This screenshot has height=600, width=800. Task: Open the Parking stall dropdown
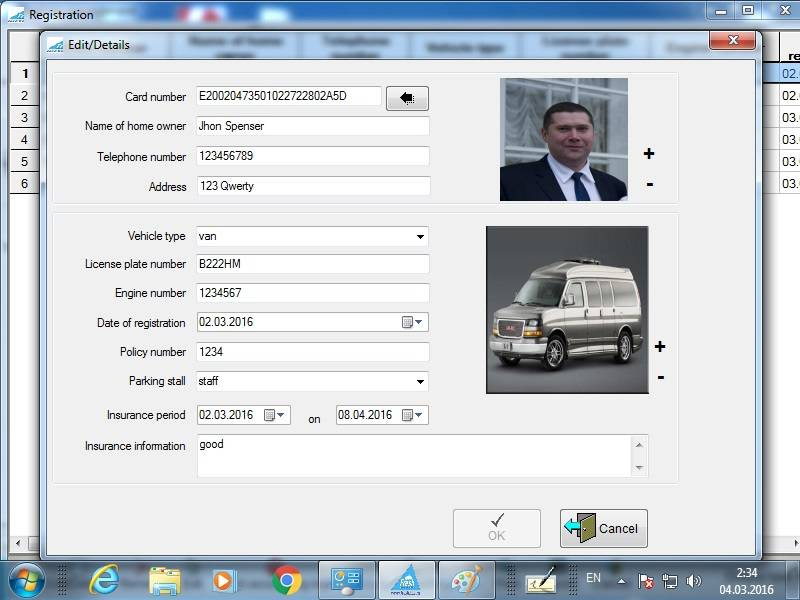(x=420, y=382)
